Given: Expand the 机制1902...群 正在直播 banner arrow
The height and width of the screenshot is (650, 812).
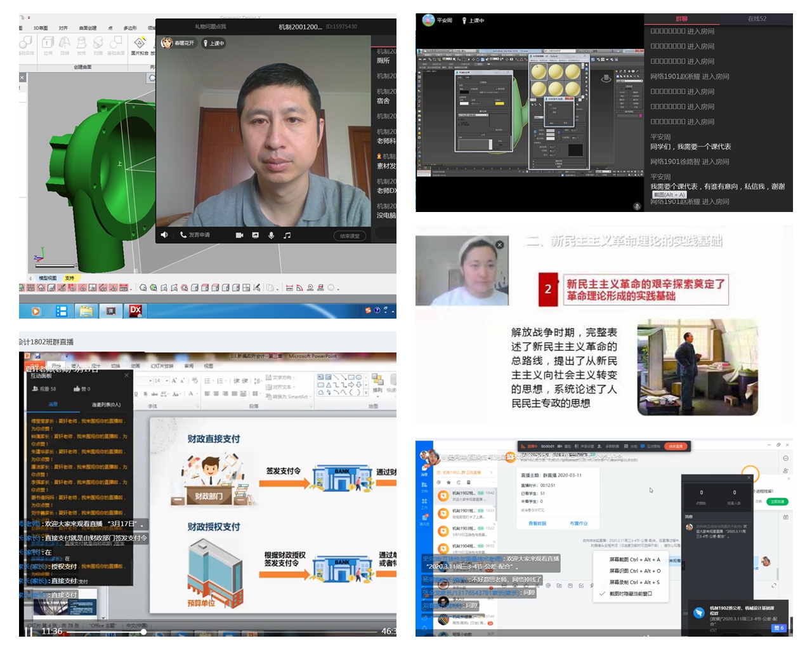Looking at the screenshot, I should [491, 472].
